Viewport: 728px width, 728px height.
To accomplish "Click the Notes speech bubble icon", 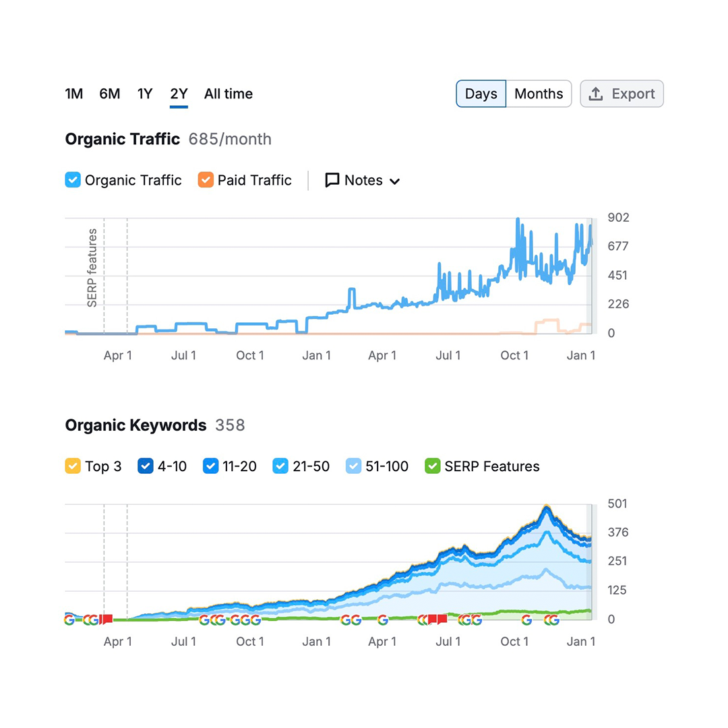I will 332,181.
